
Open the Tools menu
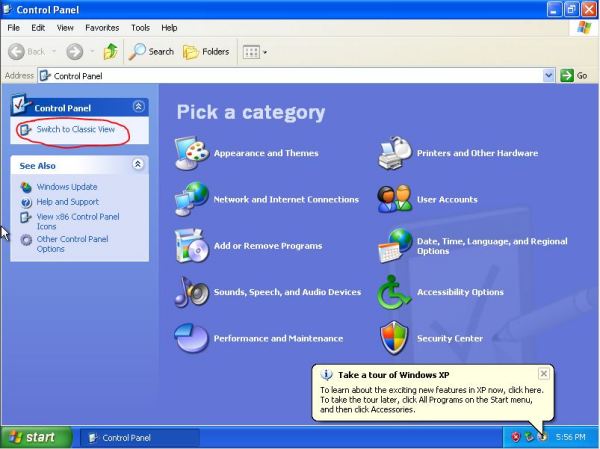pos(140,28)
